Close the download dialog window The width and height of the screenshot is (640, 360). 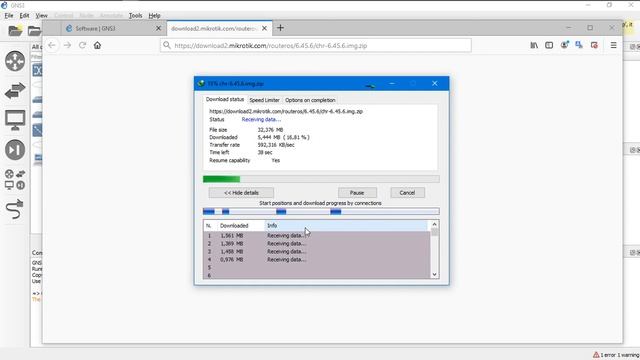435,84
